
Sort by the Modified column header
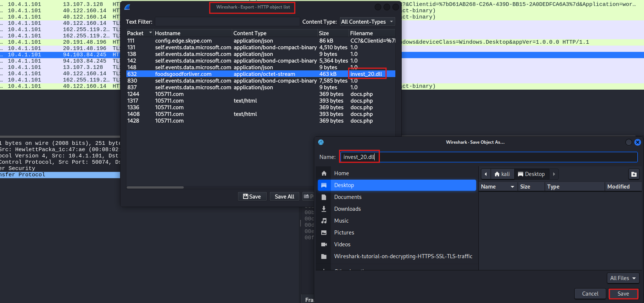point(623,187)
